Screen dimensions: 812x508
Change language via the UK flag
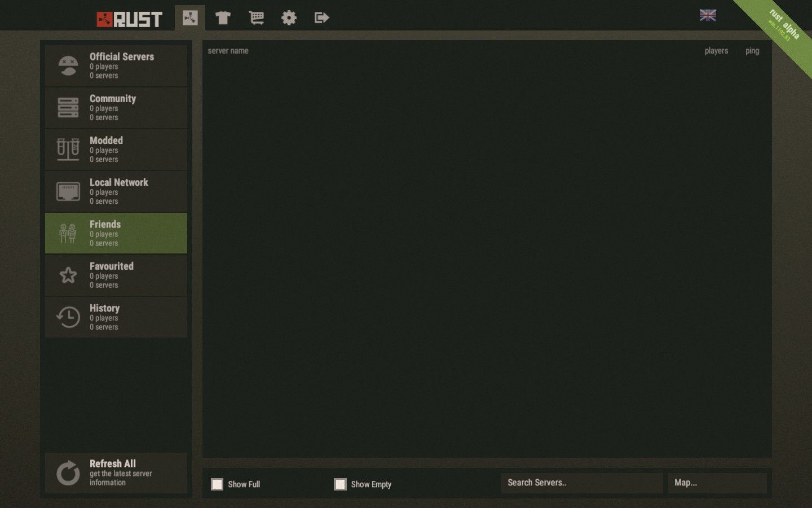(x=708, y=15)
